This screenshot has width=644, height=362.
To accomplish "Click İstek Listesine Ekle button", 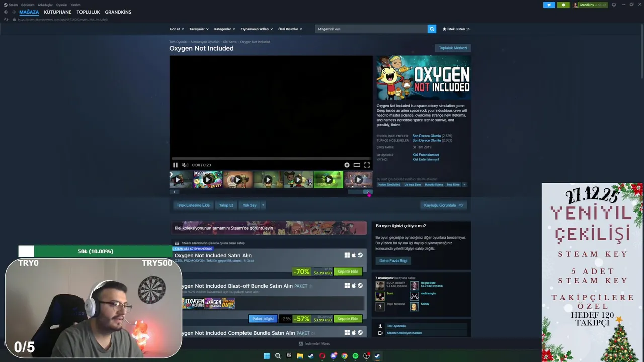I will [x=193, y=205].
